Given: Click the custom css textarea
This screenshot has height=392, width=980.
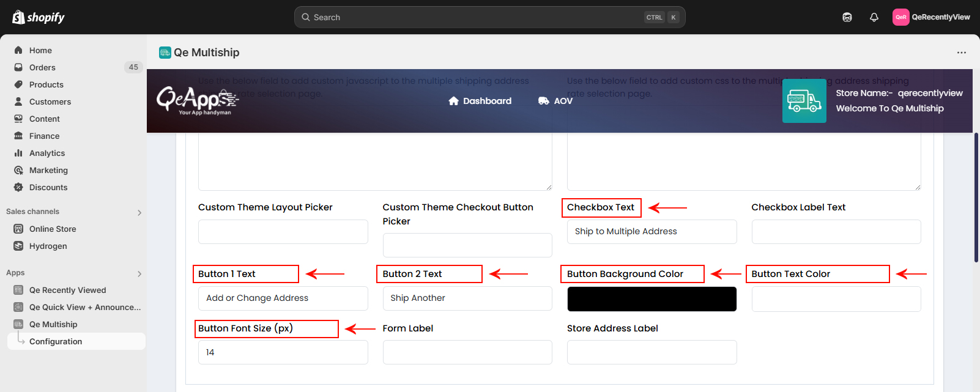Looking at the screenshot, I should pos(744,161).
